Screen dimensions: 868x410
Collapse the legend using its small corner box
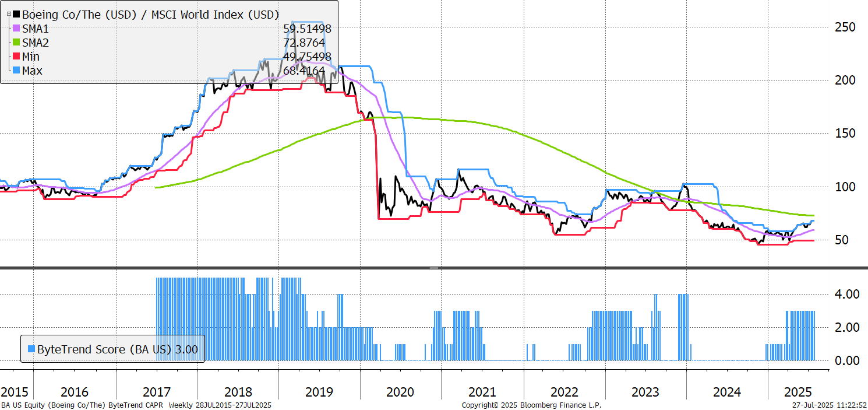tap(8, 14)
